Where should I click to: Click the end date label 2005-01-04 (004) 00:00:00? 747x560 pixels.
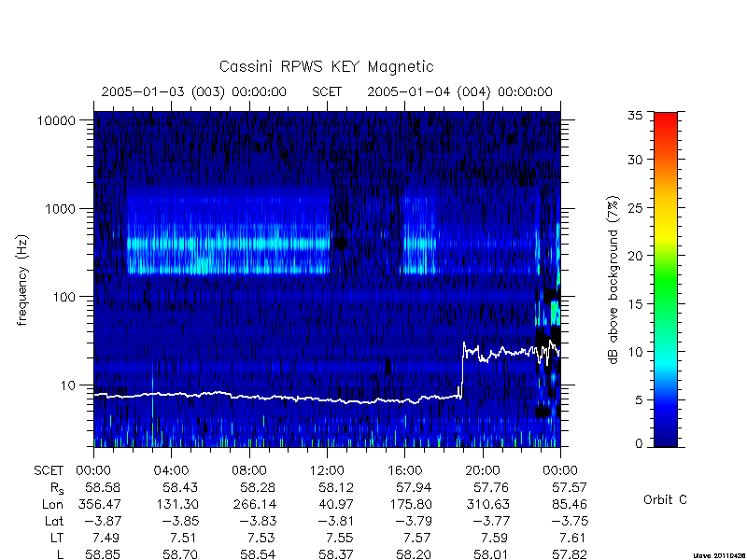click(459, 91)
